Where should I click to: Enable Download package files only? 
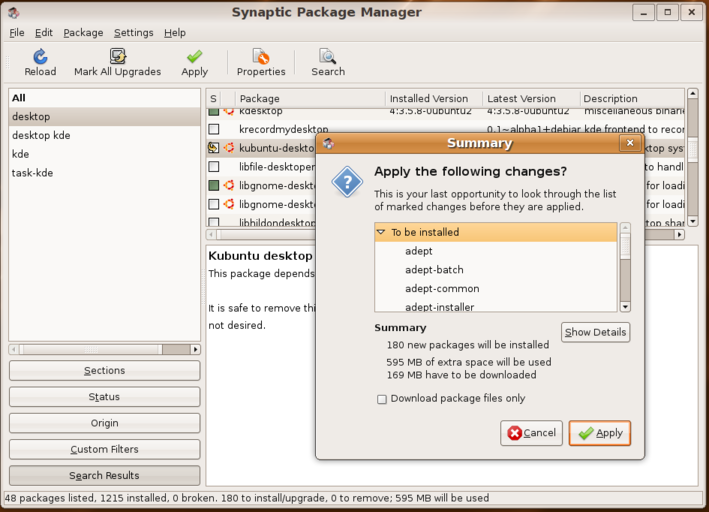382,399
